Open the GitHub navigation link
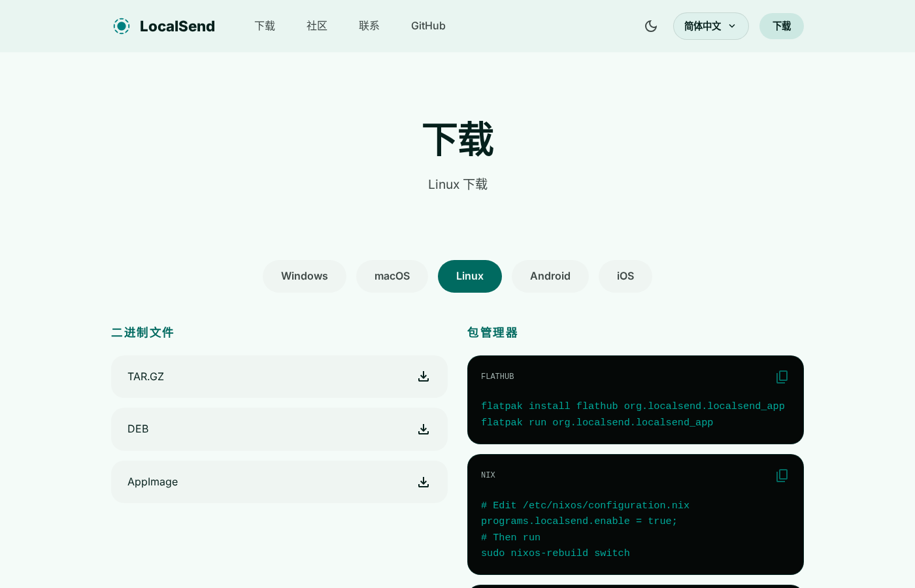This screenshot has width=915, height=588. coord(428,26)
